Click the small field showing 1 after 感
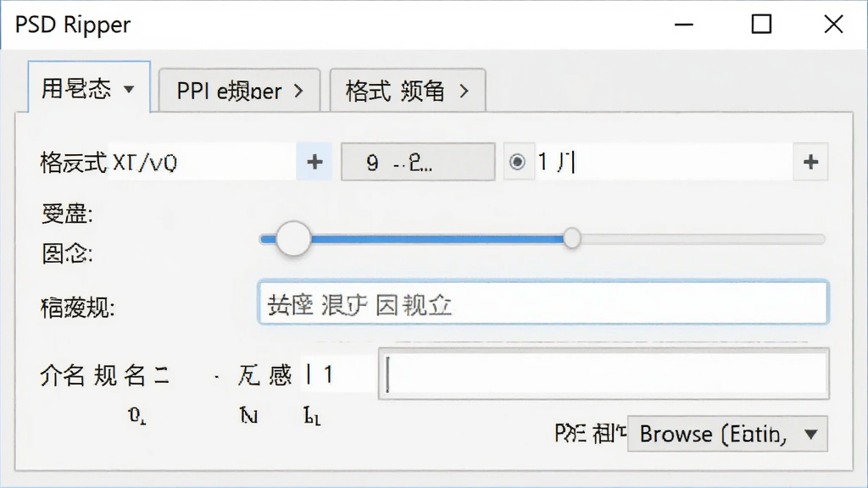The height and width of the screenshot is (488, 868). coord(339,374)
